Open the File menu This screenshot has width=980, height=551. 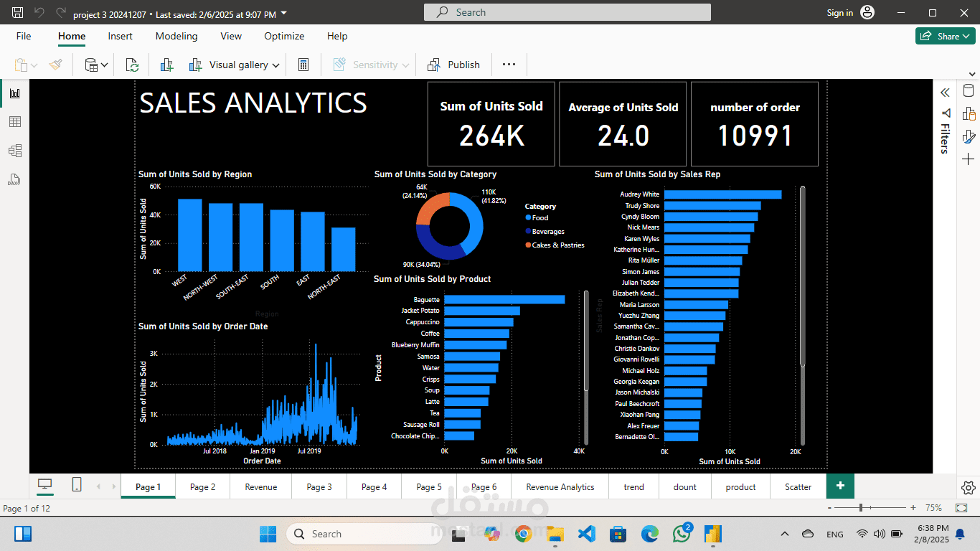pyautogui.click(x=24, y=36)
